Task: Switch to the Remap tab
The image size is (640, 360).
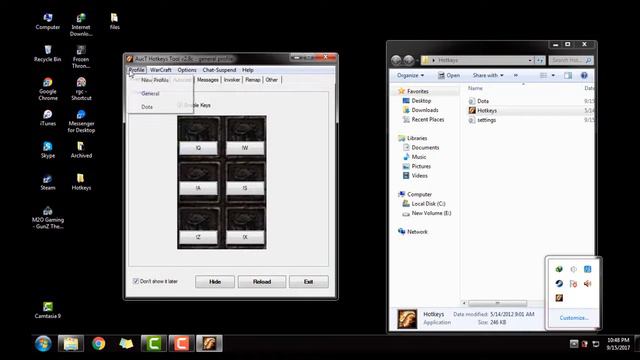Action: 253,80
